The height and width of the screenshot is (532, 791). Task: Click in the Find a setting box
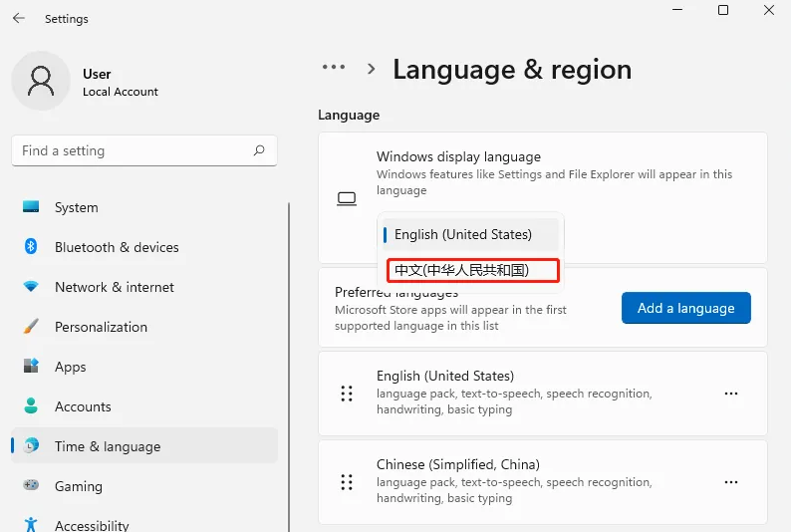point(144,150)
